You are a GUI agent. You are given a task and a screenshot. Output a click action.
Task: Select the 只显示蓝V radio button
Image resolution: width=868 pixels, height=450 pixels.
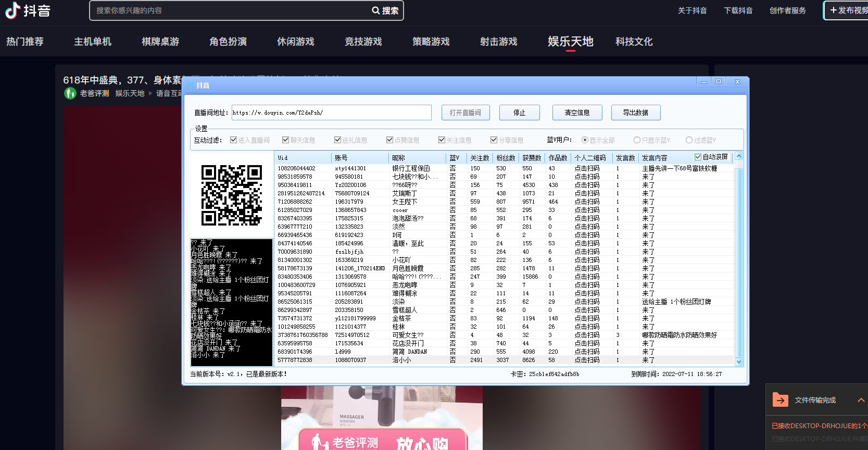[637, 140]
